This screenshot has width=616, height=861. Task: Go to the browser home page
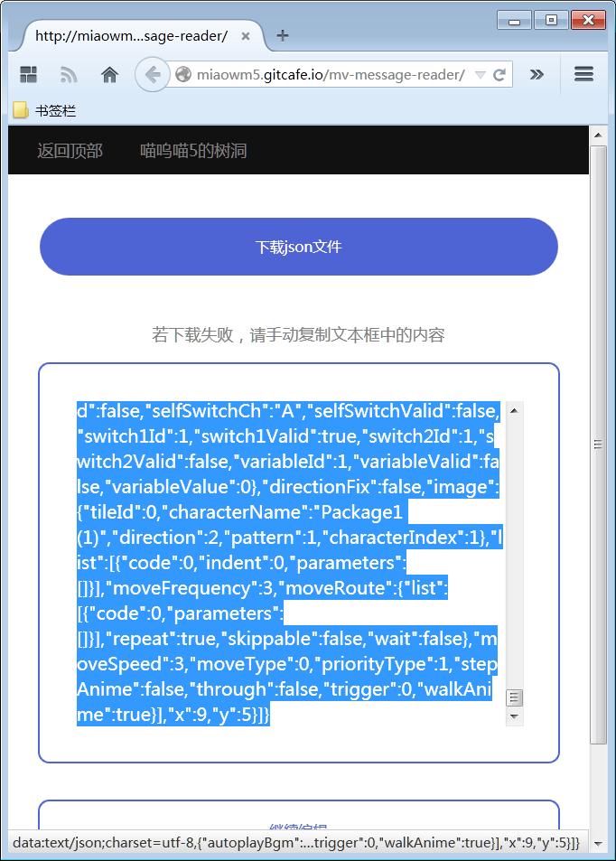point(110,75)
